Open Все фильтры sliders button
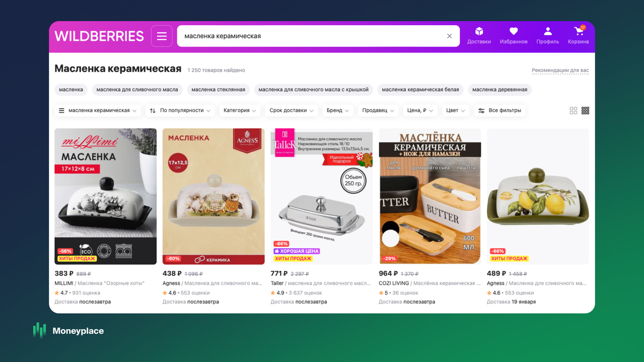This screenshot has width=644, height=362. tap(500, 110)
